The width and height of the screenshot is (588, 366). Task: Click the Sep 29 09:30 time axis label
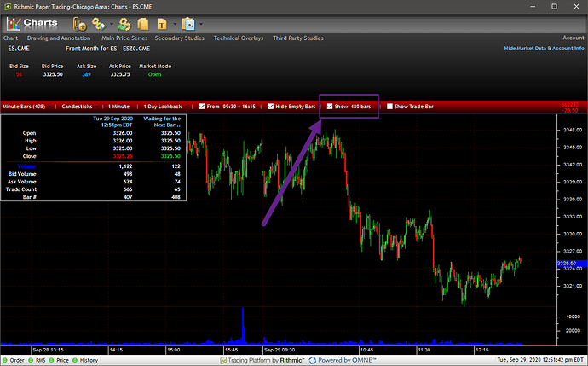pyautogui.click(x=280, y=350)
